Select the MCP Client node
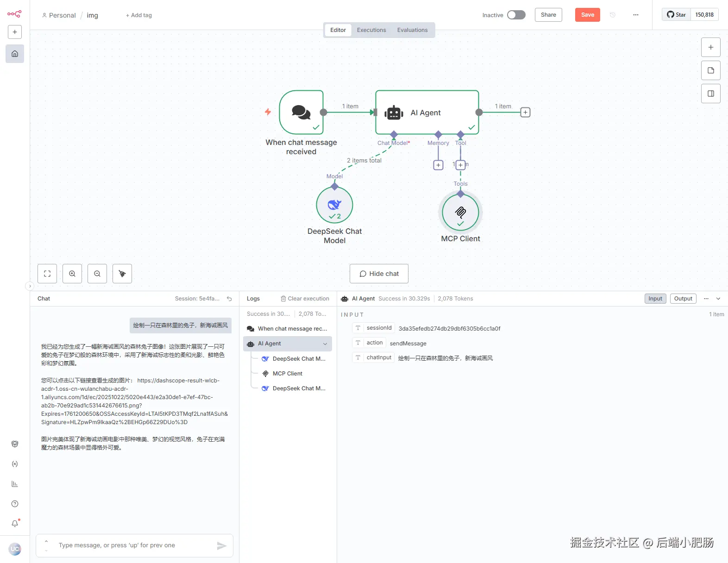 point(460,212)
